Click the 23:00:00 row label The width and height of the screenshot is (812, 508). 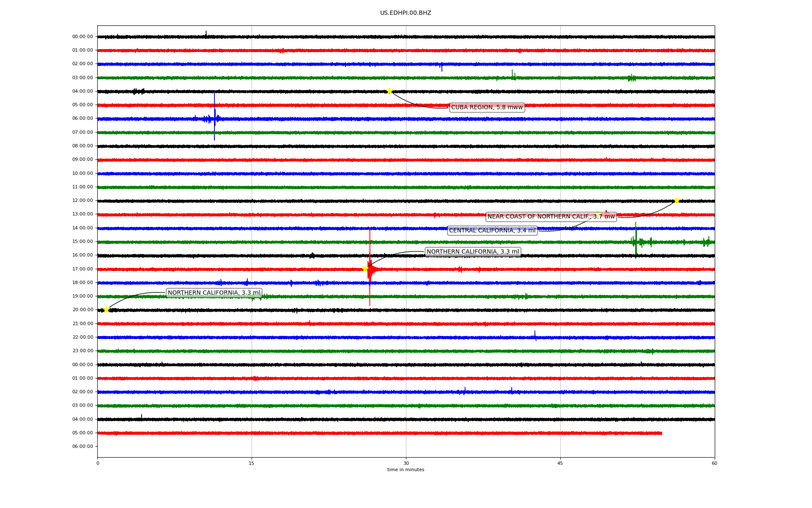coord(82,351)
